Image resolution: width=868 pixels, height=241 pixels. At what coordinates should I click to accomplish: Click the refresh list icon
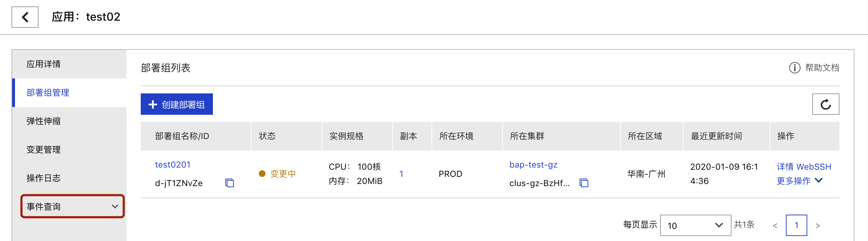(x=825, y=104)
